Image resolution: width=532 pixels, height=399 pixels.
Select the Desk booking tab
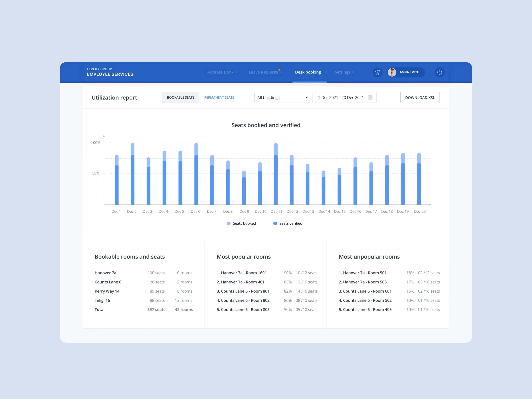[x=308, y=72]
